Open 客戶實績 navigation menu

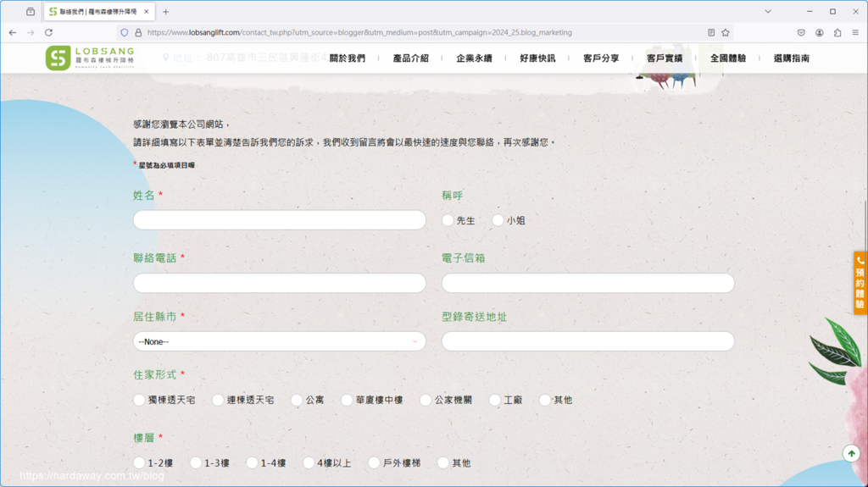(665, 58)
